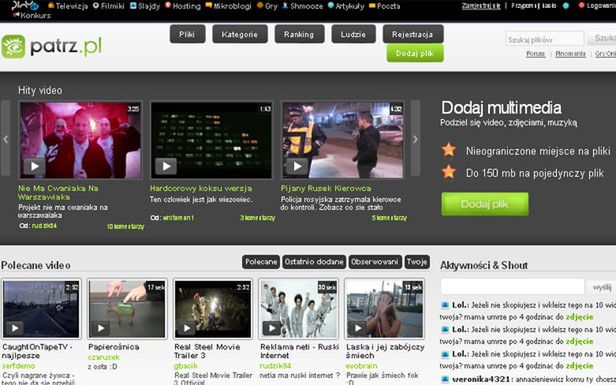Open user evobrain profile link
The width and height of the screenshot is (616, 385).
tap(361, 366)
